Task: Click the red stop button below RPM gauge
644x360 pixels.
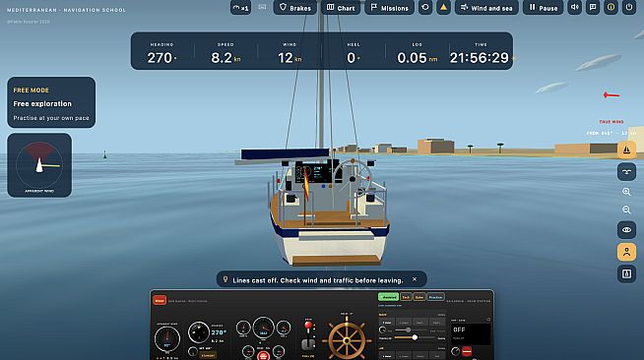Action: pyautogui.click(x=263, y=356)
